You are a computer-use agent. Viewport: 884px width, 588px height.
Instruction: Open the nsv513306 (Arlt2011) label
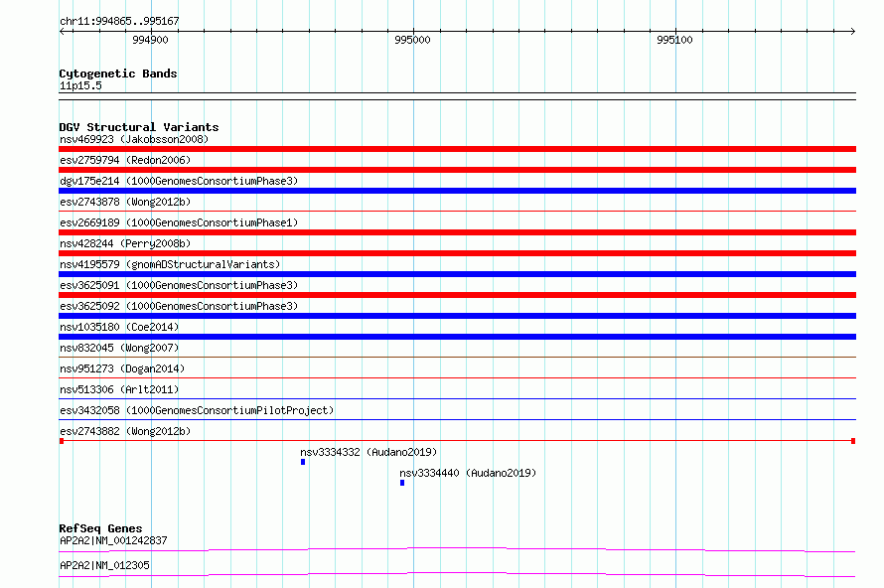click(x=119, y=389)
